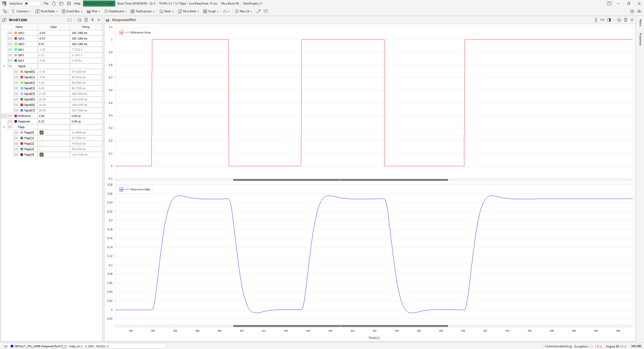The image size is (644, 349).
Task: Click WorkTable add variable cube icon
Action: click(x=80, y=20)
